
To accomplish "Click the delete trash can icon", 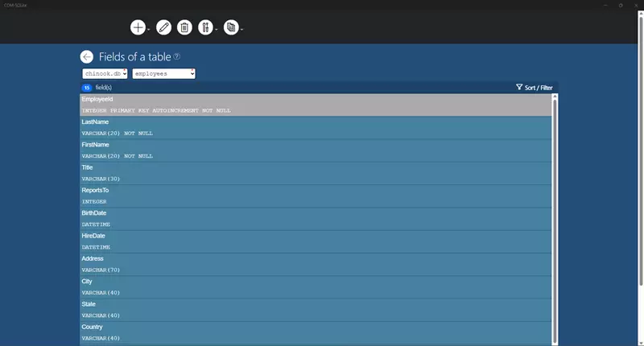I will (x=184, y=27).
